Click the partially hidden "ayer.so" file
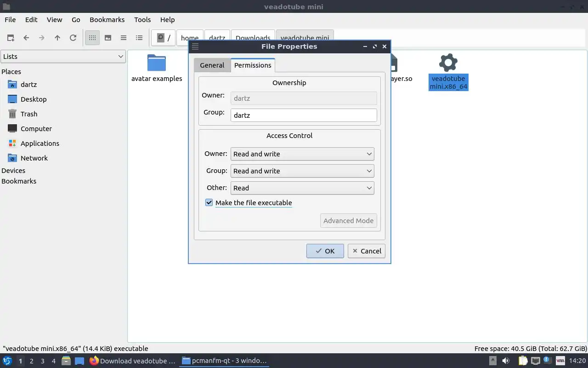This screenshot has height=368, width=588. pyautogui.click(x=401, y=69)
